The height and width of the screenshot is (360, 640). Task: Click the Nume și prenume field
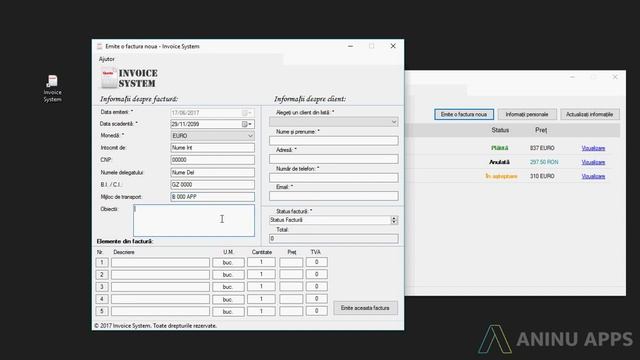(333, 141)
